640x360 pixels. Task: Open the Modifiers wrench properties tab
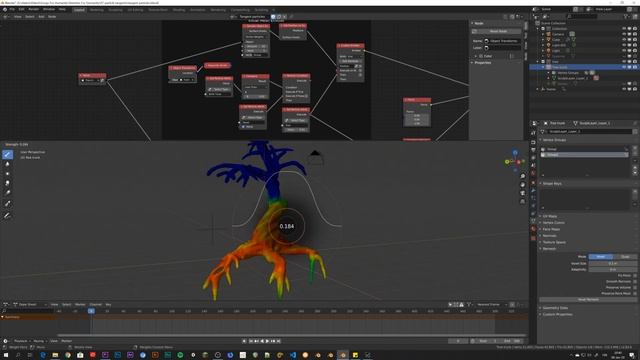tap(533, 191)
